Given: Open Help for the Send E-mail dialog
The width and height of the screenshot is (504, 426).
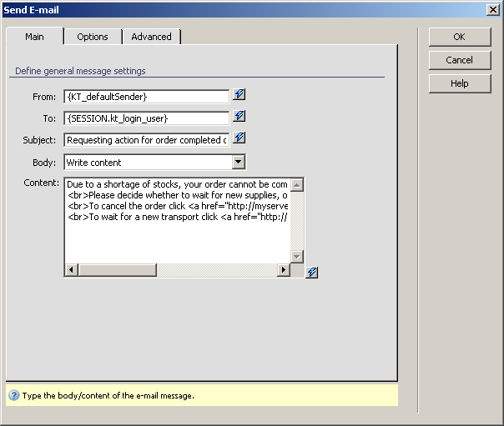Looking at the screenshot, I should [x=459, y=83].
